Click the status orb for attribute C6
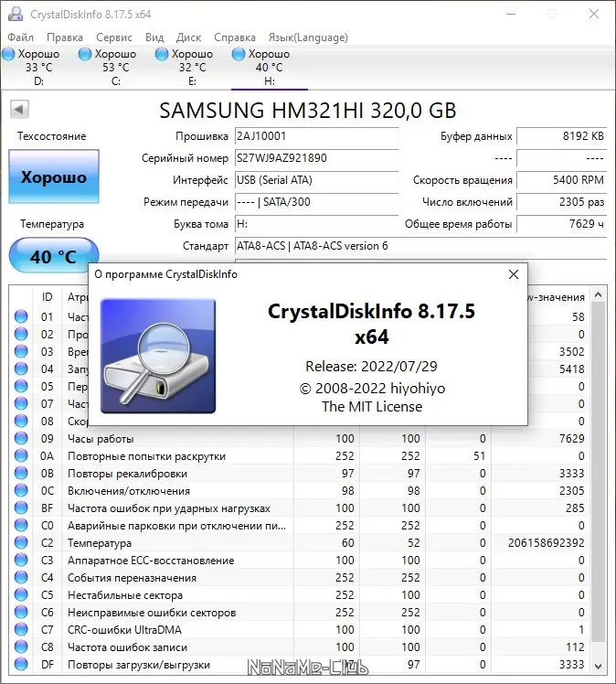This screenshot has width=616, height=684. click(x=21, y=612)
